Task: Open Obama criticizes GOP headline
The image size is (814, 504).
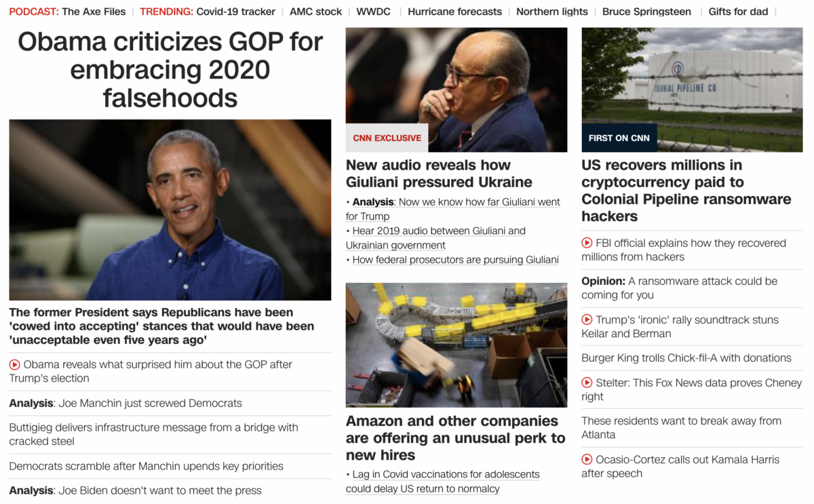Action: (170, 70)
